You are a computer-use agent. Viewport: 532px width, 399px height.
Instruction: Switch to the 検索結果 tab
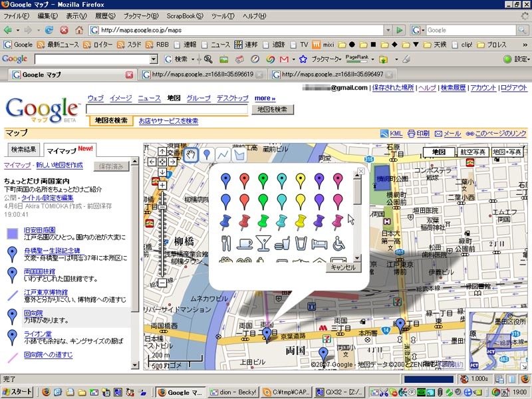[x=23, y=150]
